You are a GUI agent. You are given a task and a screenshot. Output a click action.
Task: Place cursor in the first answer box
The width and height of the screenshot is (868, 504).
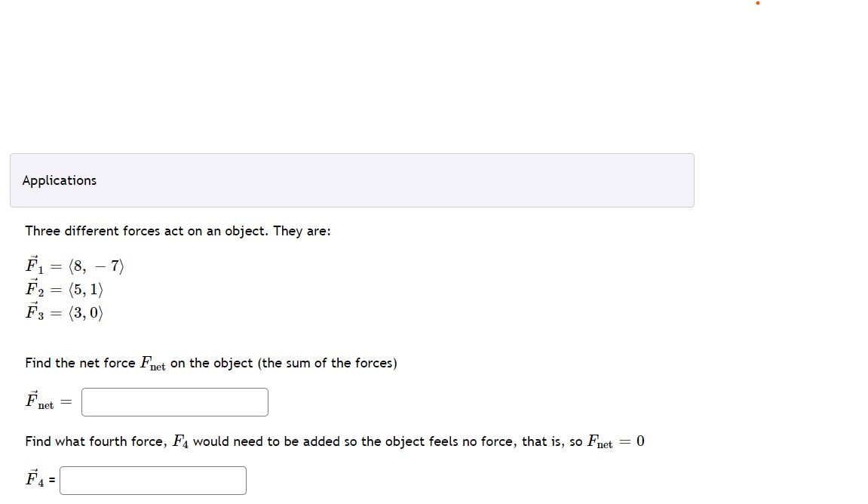click(x=174, y=401)
